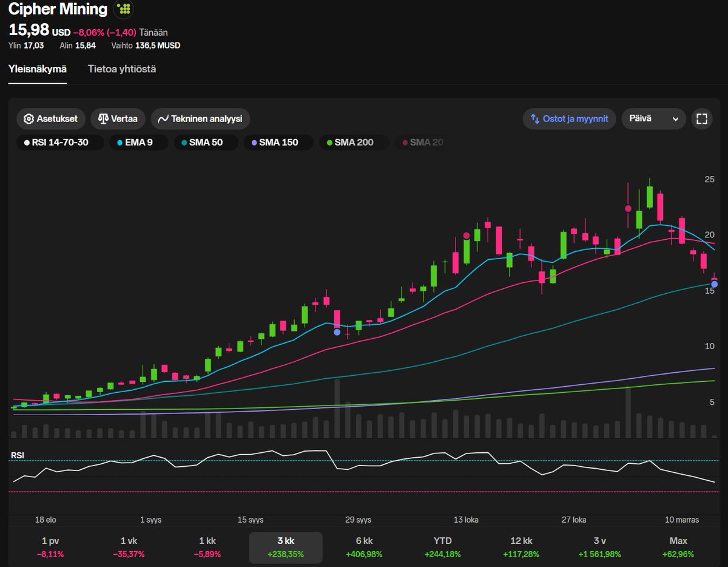Select the 1 kk time range
Viewport: 728px width, 567px height.
click(207, 547)
